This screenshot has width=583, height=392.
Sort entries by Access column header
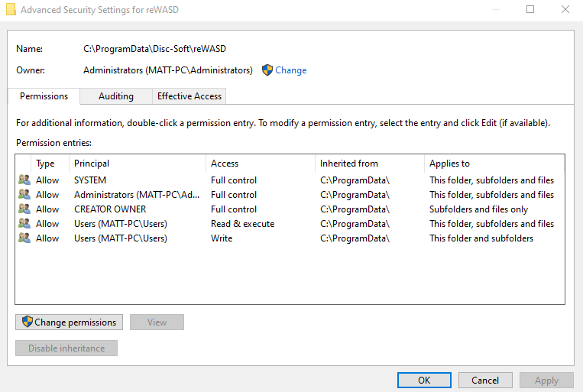pyautogui.click(x=260, y=164)
